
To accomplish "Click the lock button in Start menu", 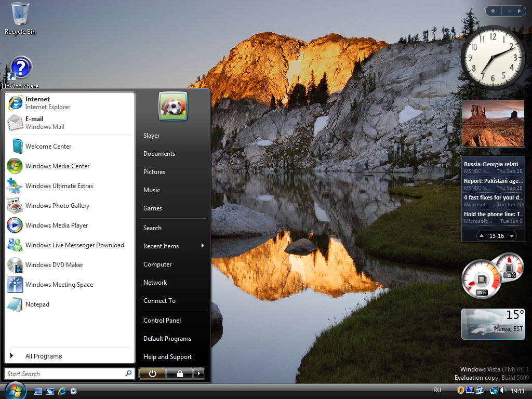I will coord(179,374).
